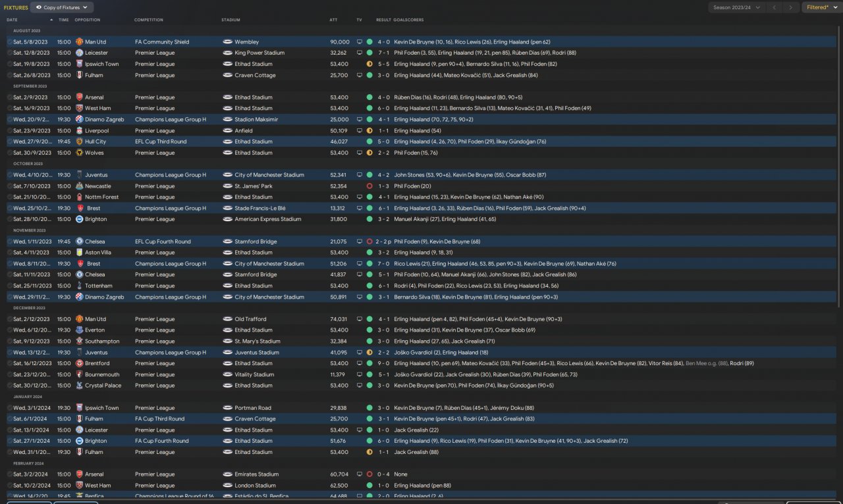
Task: Sort by the Opposition column header
Action: point(88,20)
